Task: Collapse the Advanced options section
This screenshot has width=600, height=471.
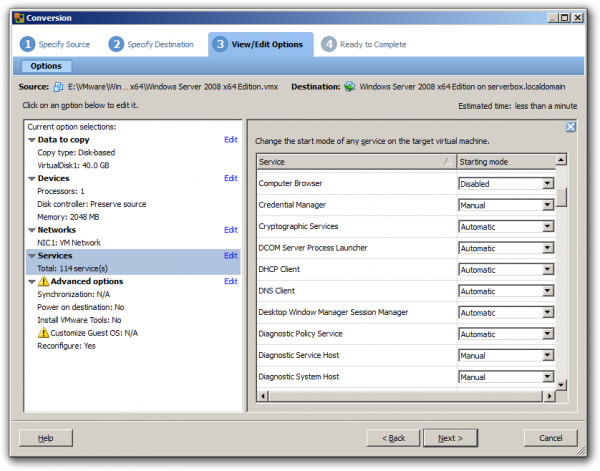Action: pyautogui.click(x=32, y=282)
